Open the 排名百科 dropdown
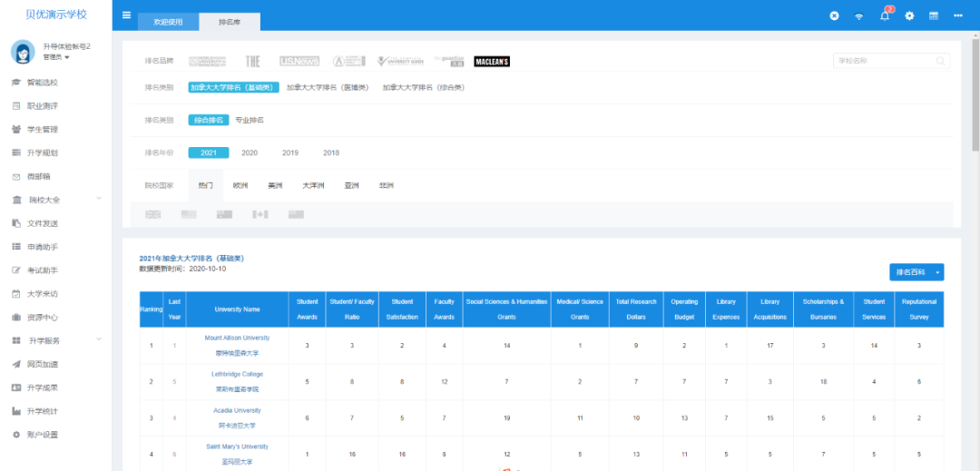 click(x=916, y=272)
